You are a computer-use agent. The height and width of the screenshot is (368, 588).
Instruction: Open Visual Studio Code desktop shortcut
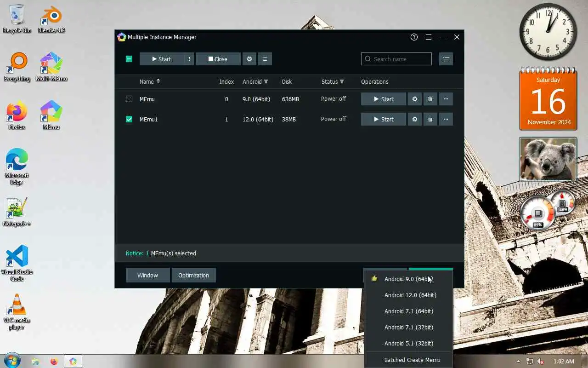17,263
